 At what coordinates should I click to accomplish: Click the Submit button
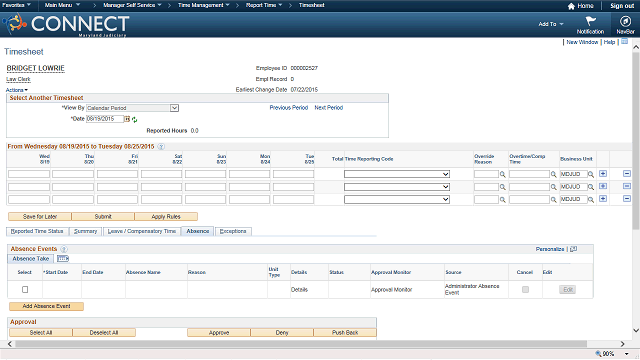103,216
